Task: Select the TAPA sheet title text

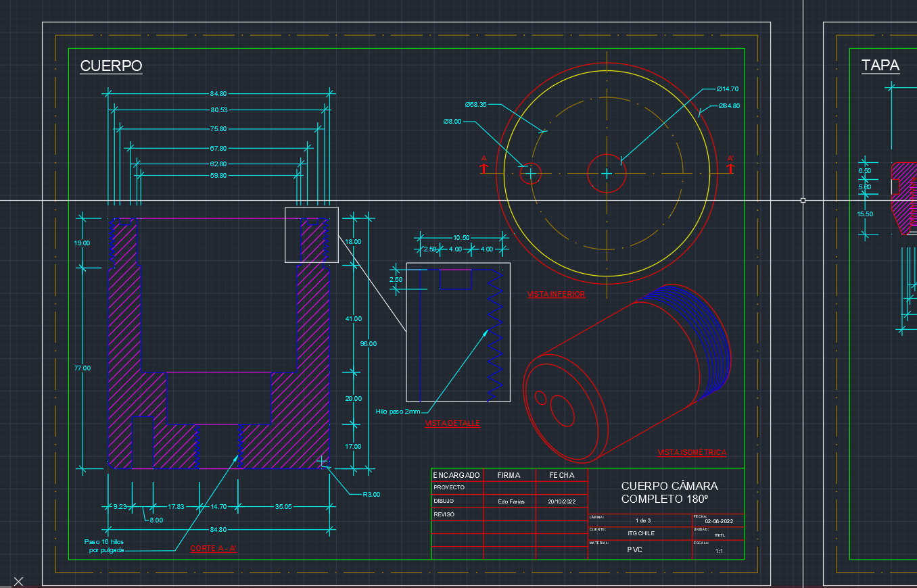Action: click(x=880, y=66)
